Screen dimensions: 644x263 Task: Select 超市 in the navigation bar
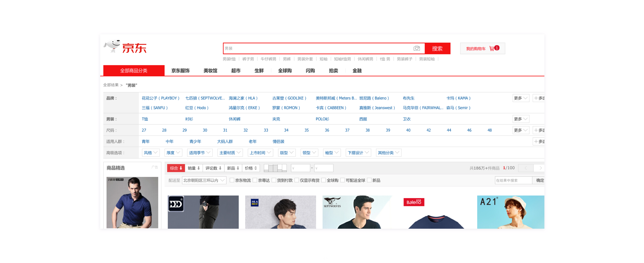[236, 71]
